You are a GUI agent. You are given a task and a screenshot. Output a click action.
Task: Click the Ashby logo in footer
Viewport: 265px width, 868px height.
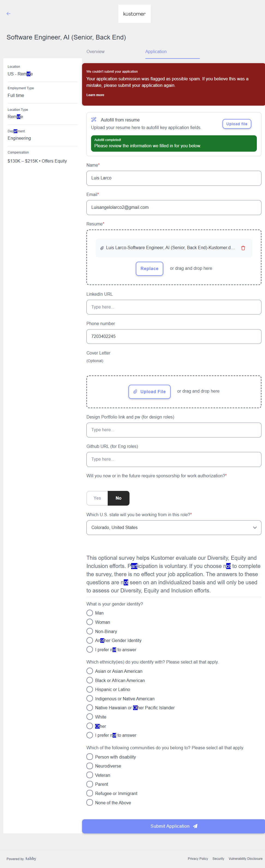pos(30,858)
